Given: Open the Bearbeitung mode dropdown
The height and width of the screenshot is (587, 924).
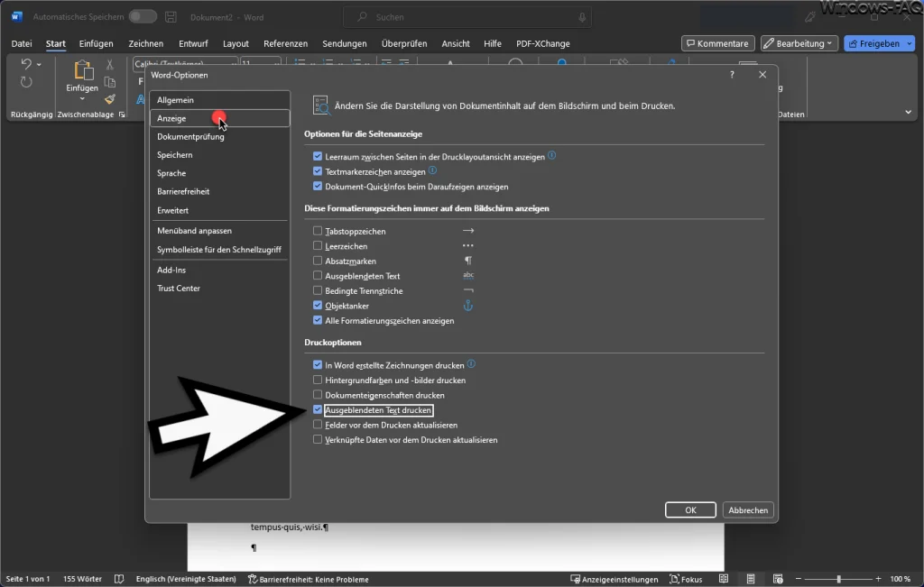Looking at the screenshot, I should coord(799,43).
